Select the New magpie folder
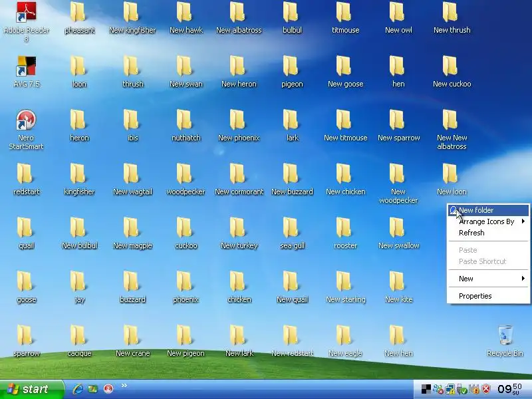The height and width of the screenshot is (399, 532). [132, 233]
